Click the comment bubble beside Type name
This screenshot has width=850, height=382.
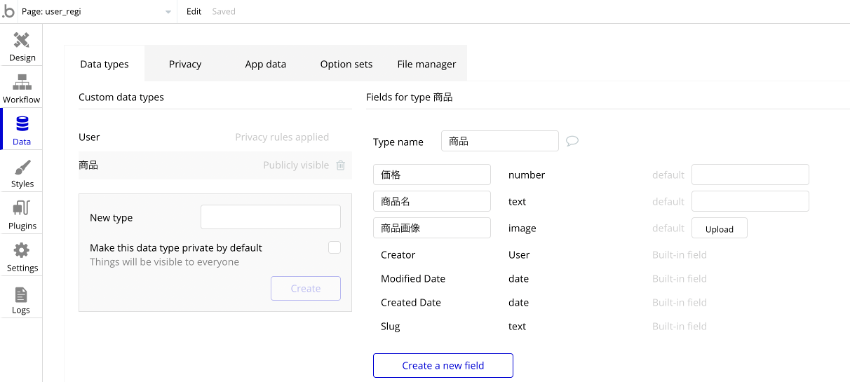click(572, 141)
